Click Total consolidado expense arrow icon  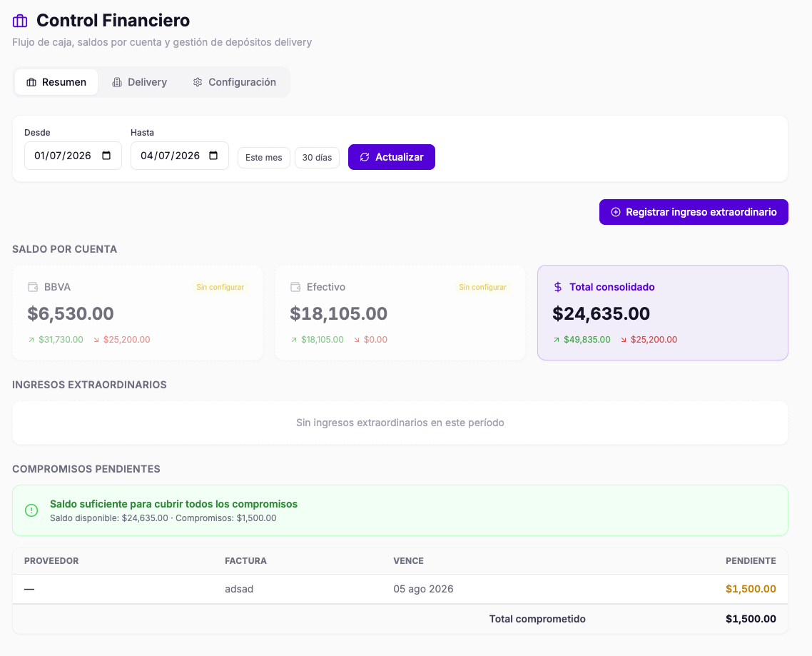coord(624,340)
